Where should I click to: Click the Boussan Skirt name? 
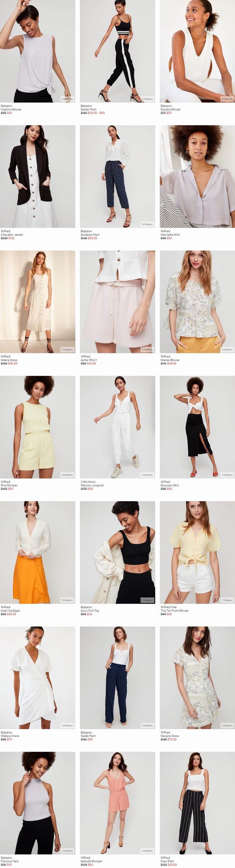tap(170, 485)
